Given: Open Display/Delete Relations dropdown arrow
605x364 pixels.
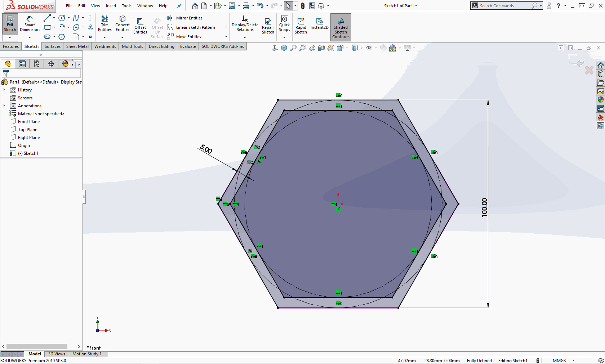Looking at the screenshot, I should click(x=245, y=37).
